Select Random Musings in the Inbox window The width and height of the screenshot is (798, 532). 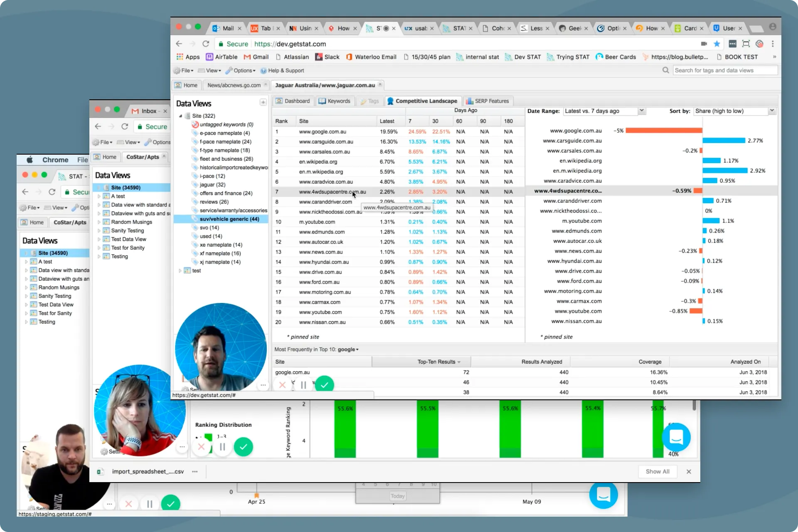tap(131, 222)
